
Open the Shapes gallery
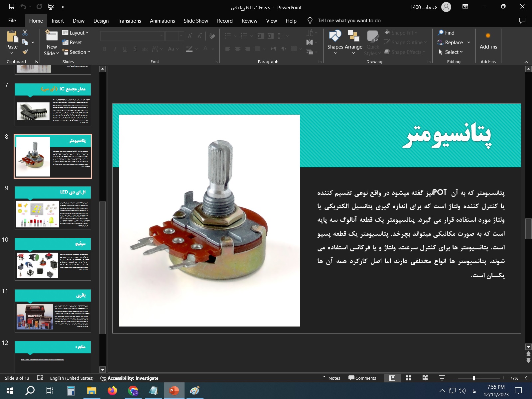point(335,42)
